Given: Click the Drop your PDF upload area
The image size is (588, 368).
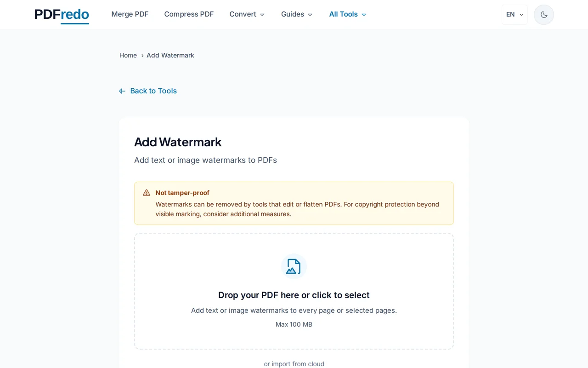Looking at the screenshot, I should point(294,291).
